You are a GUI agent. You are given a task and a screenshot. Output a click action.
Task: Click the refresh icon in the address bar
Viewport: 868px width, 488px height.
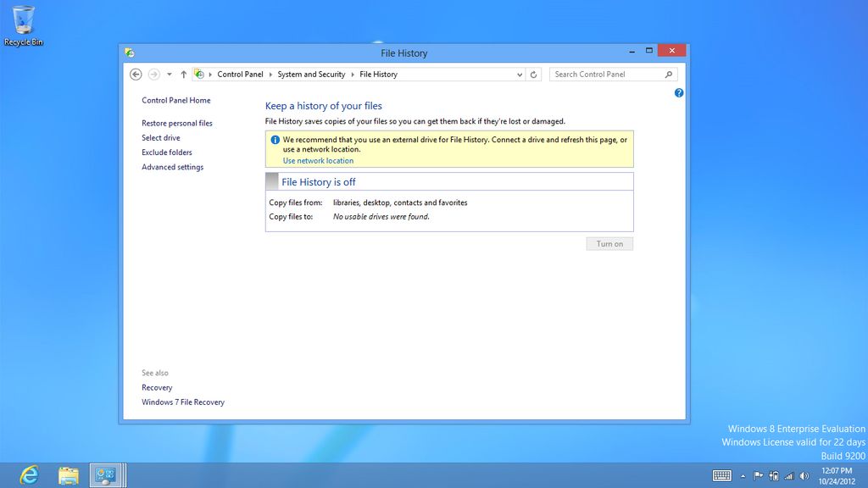[532, 74]
